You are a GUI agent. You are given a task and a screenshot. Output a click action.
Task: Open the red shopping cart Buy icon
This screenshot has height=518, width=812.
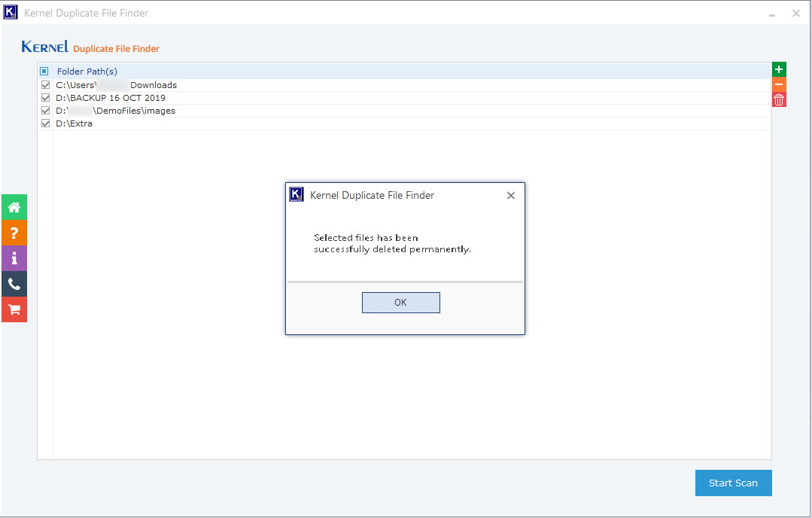coord(14,309)
